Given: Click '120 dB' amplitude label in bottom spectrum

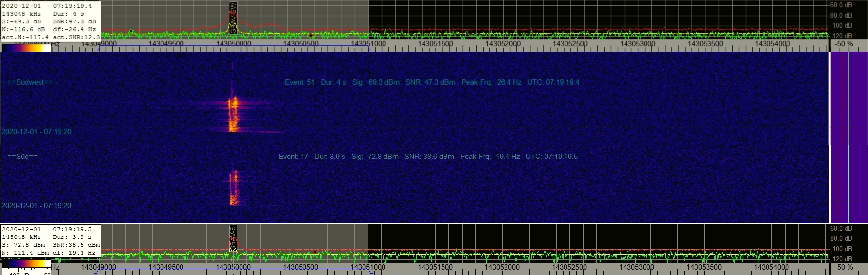Looking at the screenshot, I should pyautogui.click(x=843, y=259).
